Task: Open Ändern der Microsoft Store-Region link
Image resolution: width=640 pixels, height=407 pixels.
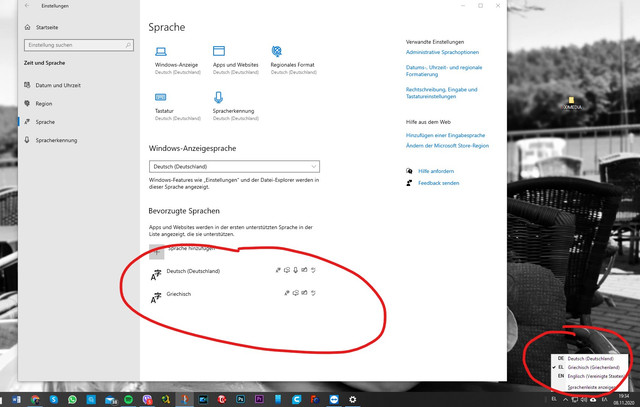Action: click(x=447, y=146)
